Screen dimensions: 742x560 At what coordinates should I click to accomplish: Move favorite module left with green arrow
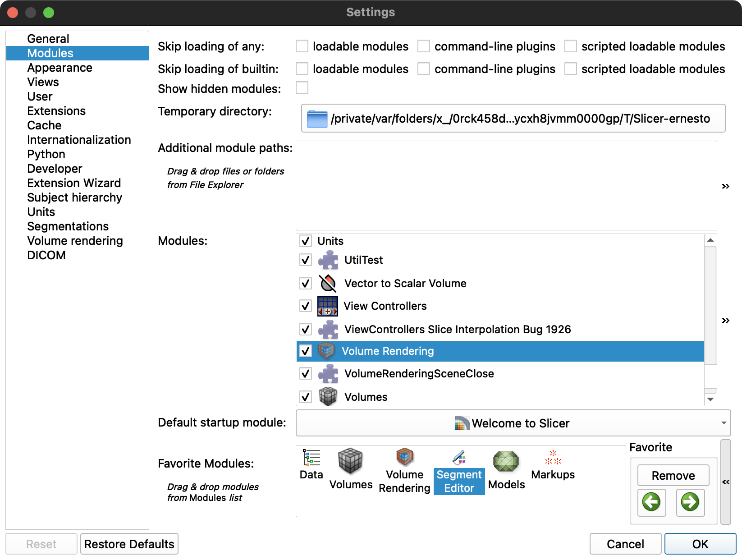pyautogui.click(x=651, y=502)
